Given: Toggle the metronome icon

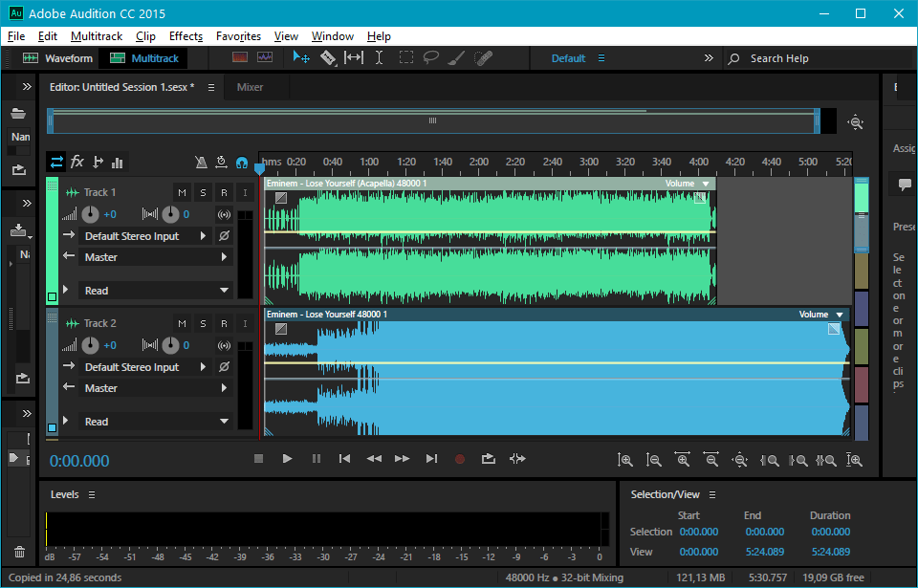Looking at the screenshot, I should [x=201, y=163].
